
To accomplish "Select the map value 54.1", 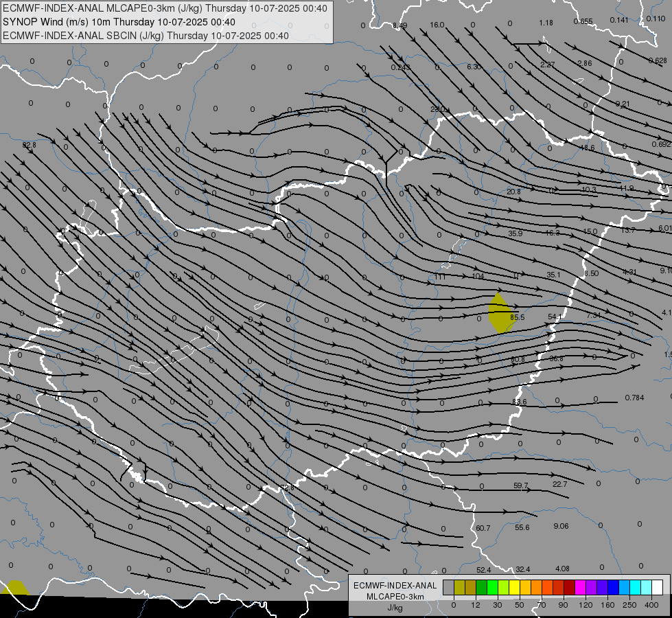I will pos(555,317).
